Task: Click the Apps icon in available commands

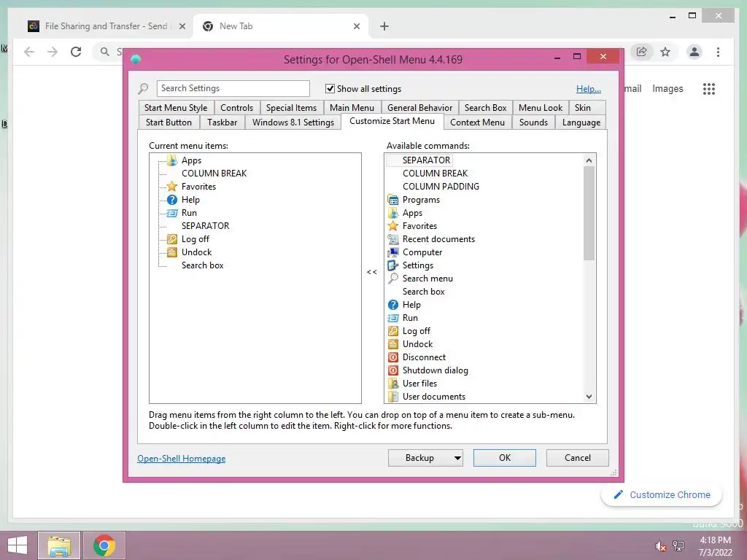Action: pos(393,213)
